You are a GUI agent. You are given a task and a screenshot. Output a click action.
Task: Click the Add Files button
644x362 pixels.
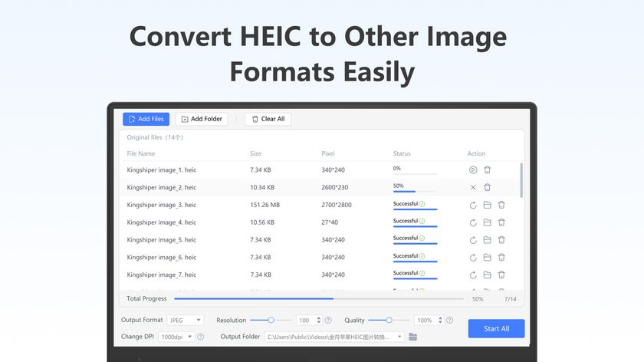(146, 119)
